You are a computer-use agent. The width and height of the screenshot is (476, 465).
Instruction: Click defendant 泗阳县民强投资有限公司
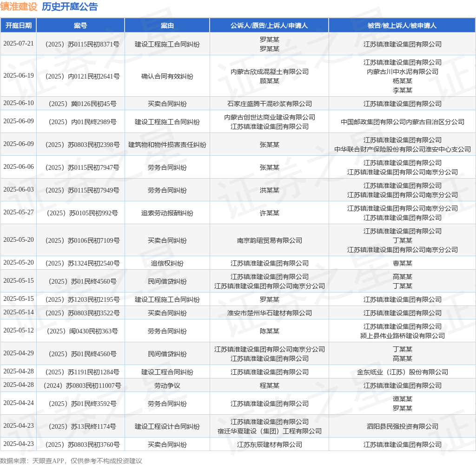click(x=403, y=427)
